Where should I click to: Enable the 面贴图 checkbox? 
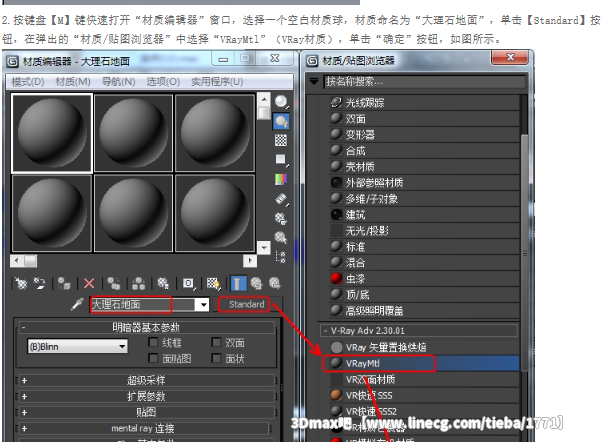click(x=153, y=359)
